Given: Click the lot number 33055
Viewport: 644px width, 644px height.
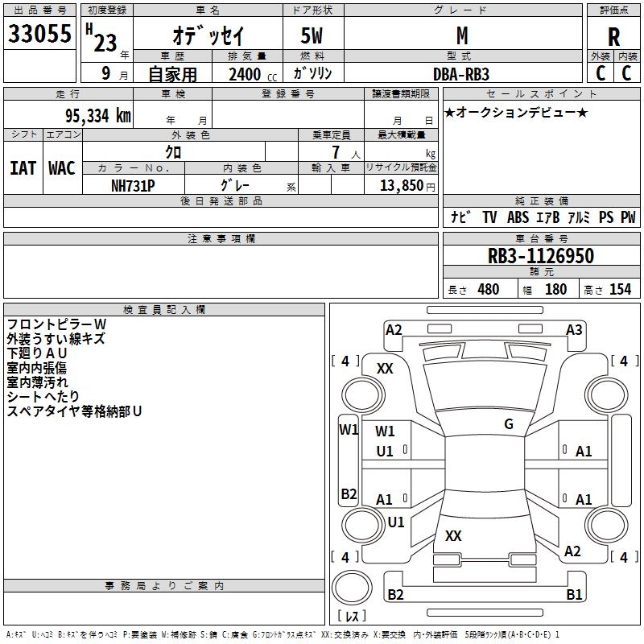Looking at the screenshot, I should tap(39, 34).
